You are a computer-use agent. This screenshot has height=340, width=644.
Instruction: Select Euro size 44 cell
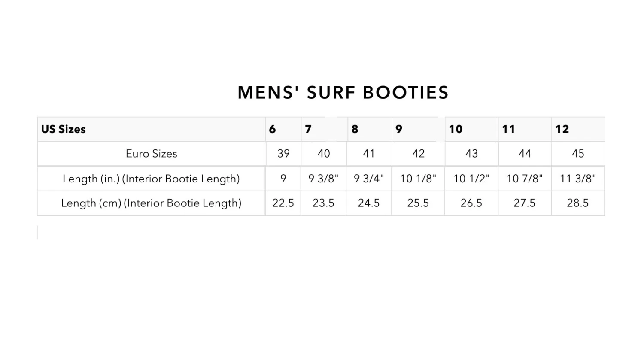[525, 154]
